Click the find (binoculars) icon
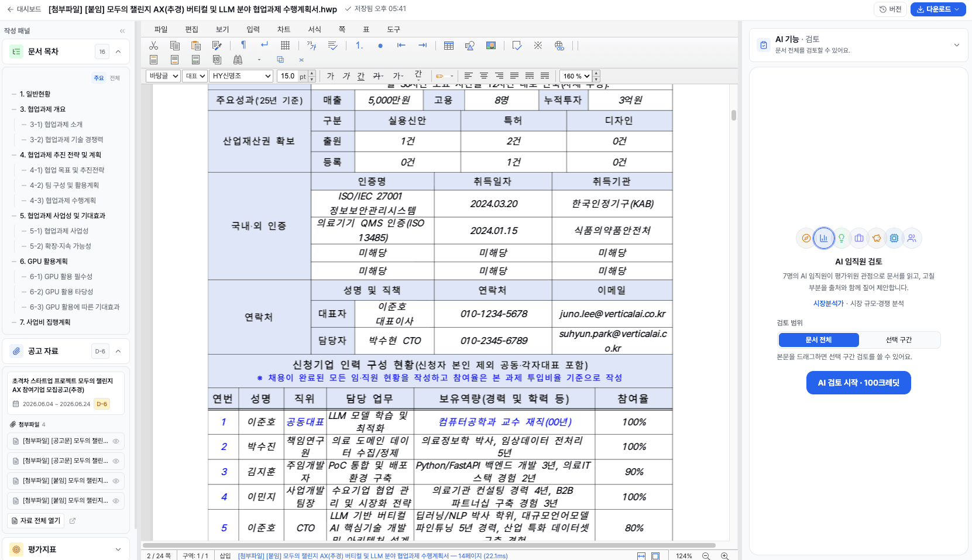 pos(238,60)
